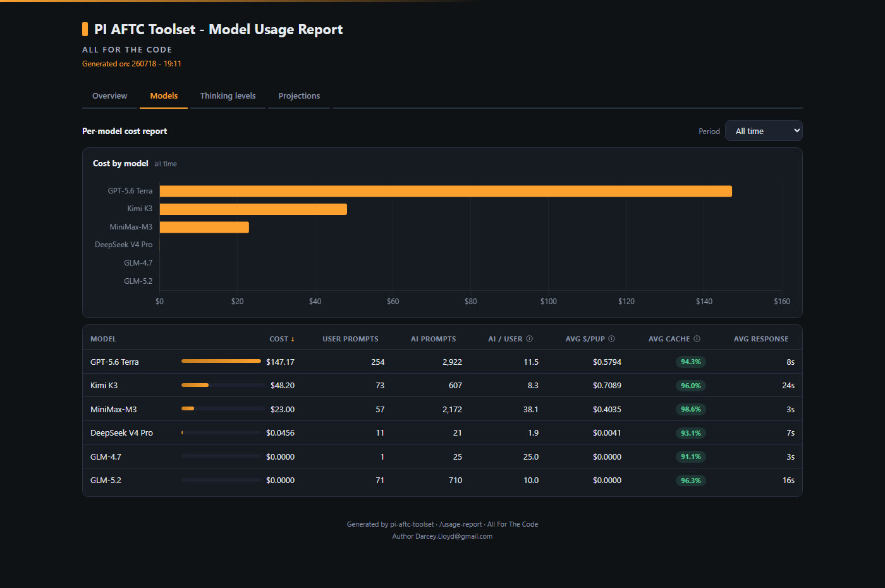This screenshot has height=588, width=885.
Task: Click the Per-model cost report heading
Action: 125,131
